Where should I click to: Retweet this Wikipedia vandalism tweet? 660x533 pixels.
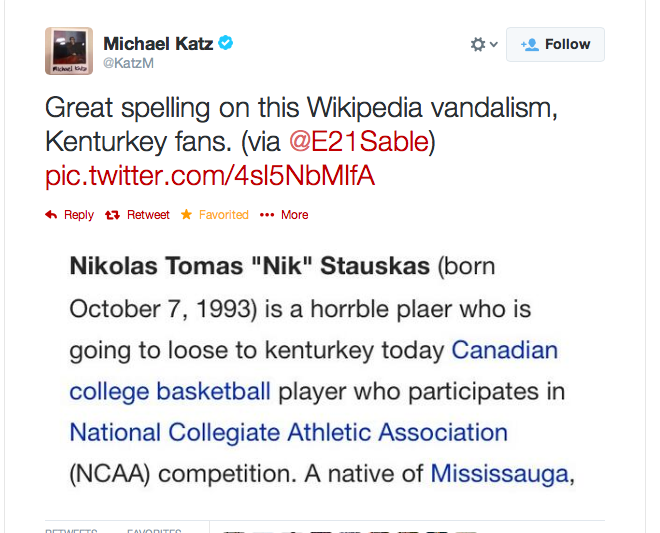(138, 215)
